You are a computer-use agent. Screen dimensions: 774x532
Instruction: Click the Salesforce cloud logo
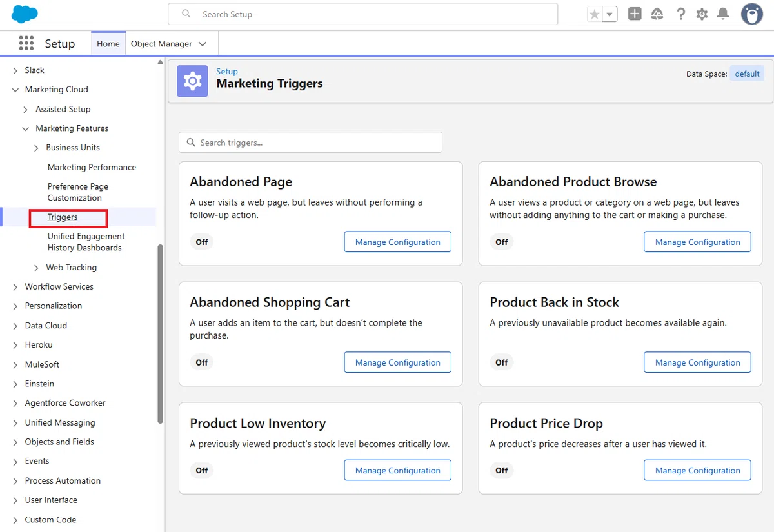[25, 14]
